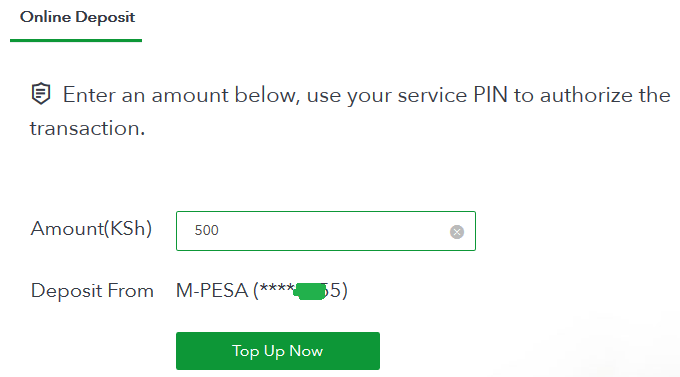Click the green redaction mark on number
The height and width of the screenshot is (377, 680).
coord(310,291)
